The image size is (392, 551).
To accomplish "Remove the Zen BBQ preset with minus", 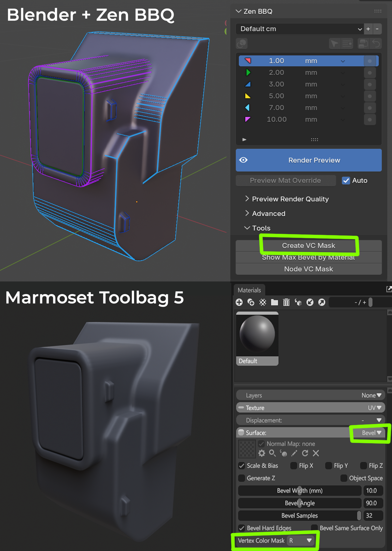I will pyautogui.click(x=377, y=29).
